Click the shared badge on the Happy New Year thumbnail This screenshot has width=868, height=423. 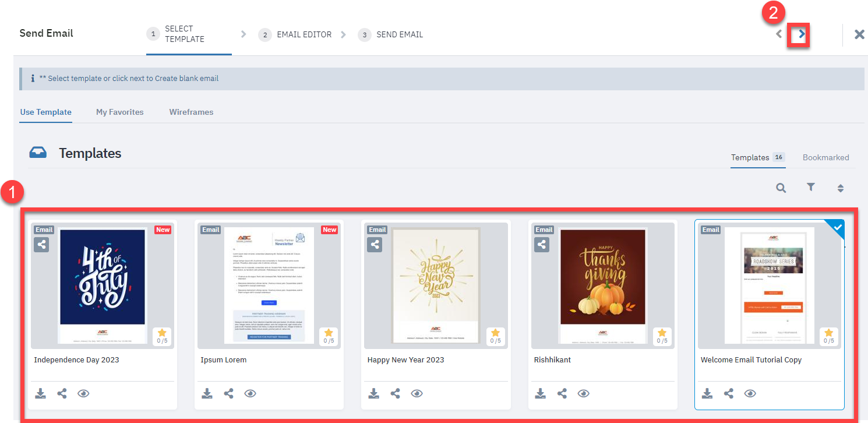pos(375,245)
